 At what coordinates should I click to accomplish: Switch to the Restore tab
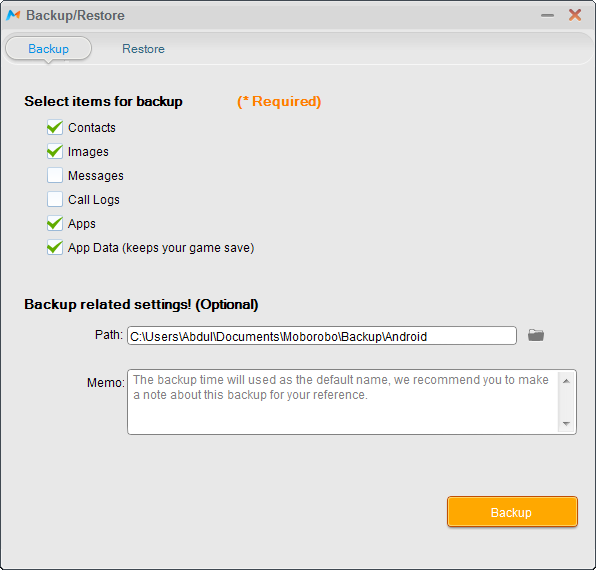(x=143, y=49)
